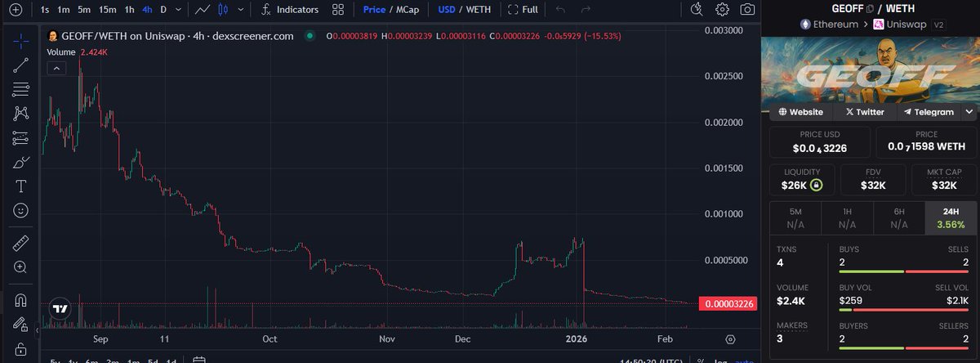Open chart settings gear

pyautogui.click(x=722, y=10)
